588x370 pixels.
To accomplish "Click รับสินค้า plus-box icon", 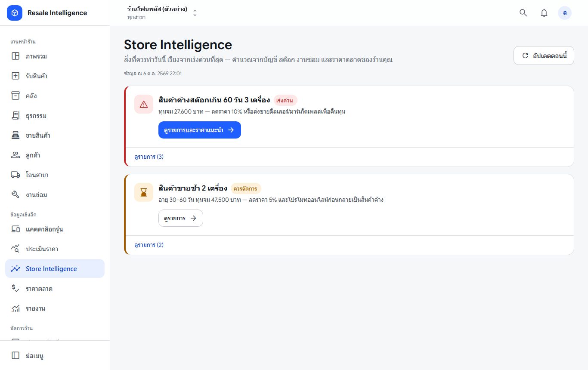I will 15,76.
